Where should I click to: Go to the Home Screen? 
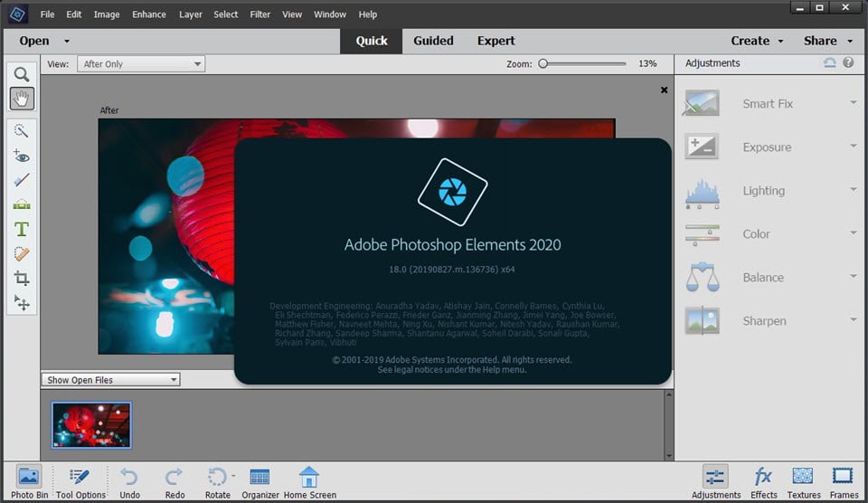click(309, 482)
